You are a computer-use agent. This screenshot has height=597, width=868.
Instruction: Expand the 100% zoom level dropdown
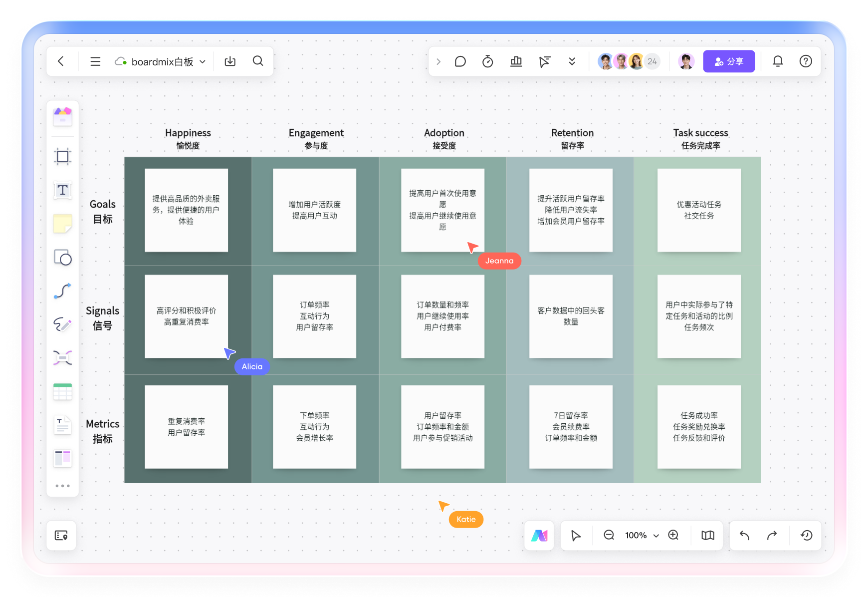click(x=656, y=536)
